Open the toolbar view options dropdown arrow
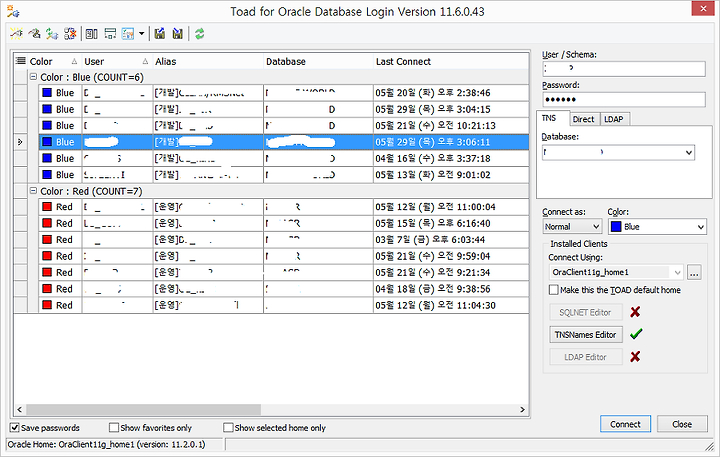720x457 pixels. click(141, 34)
